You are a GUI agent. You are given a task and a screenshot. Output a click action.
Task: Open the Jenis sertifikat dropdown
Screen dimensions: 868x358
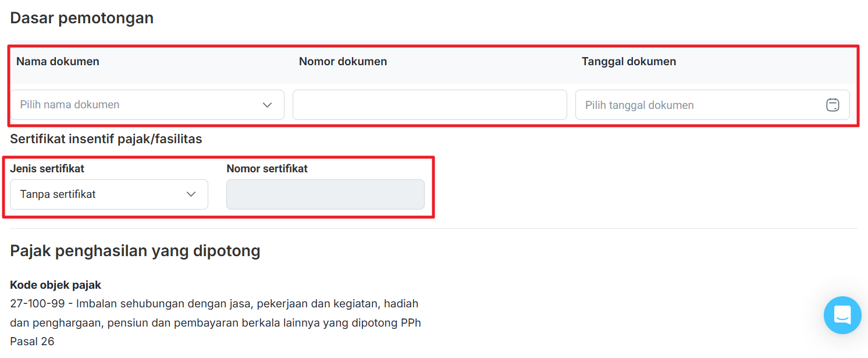[x=109, y=194]
